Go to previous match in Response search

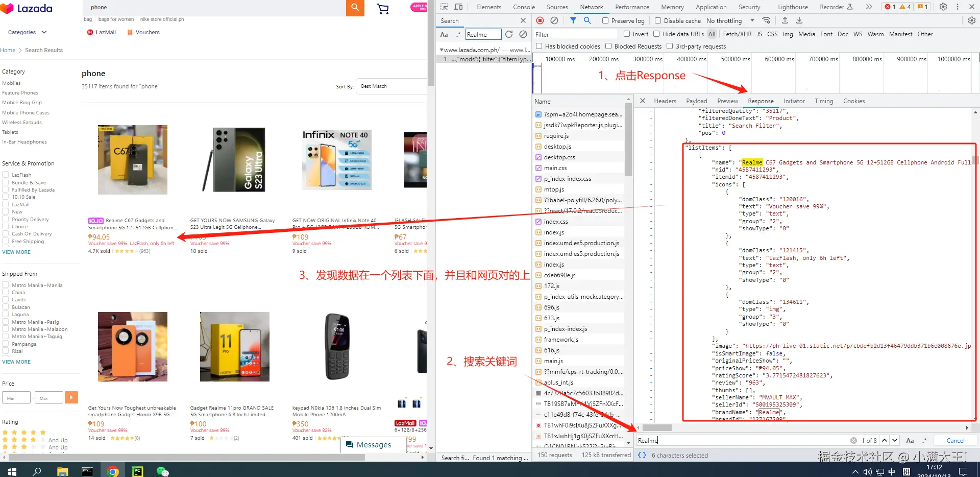tap(885, 440)
